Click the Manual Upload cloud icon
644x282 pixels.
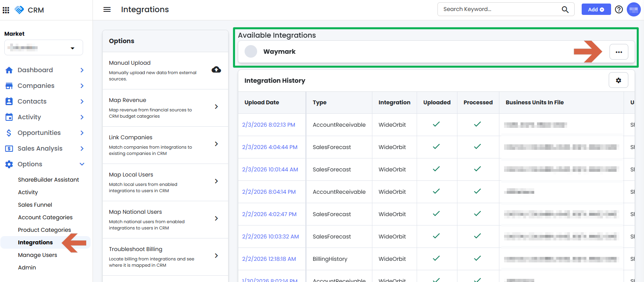click(x=216, y=70)
